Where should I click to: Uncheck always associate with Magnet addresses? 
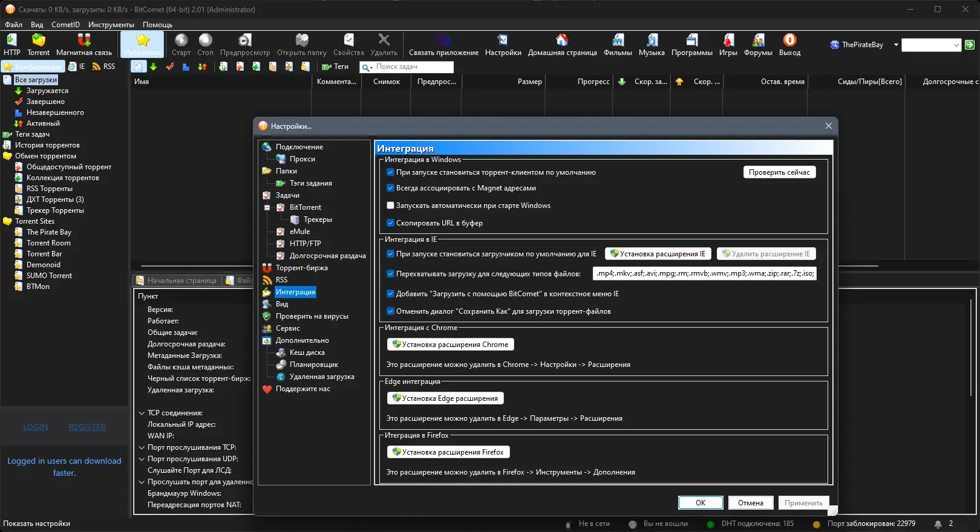pyautogui.click(x=391, y=188)
